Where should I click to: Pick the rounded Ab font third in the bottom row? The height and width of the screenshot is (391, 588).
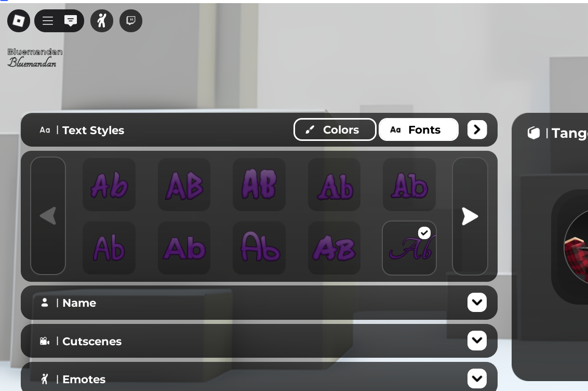coord(259,248)
